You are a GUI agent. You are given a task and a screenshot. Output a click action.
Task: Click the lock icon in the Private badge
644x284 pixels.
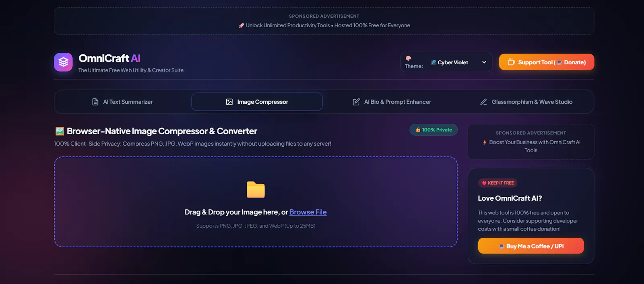click(418, 130)
